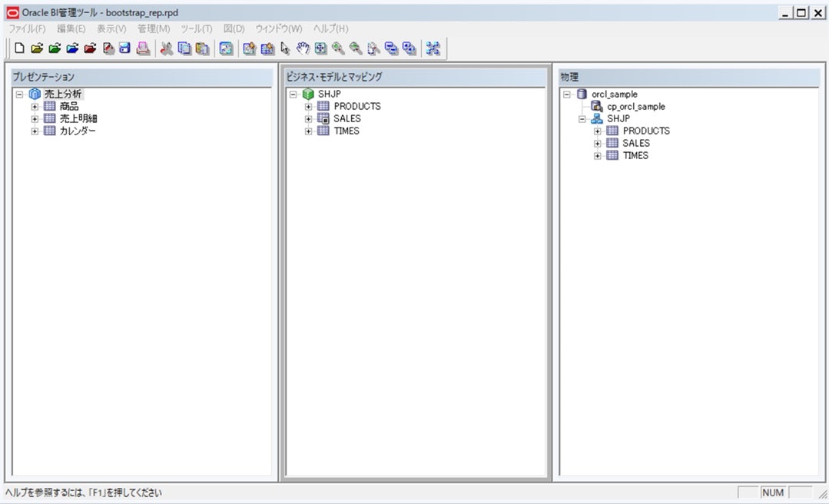The image size is (829, 504).
Task: Click the zoom out magnifier icon
Action: [x=356, y=48]
